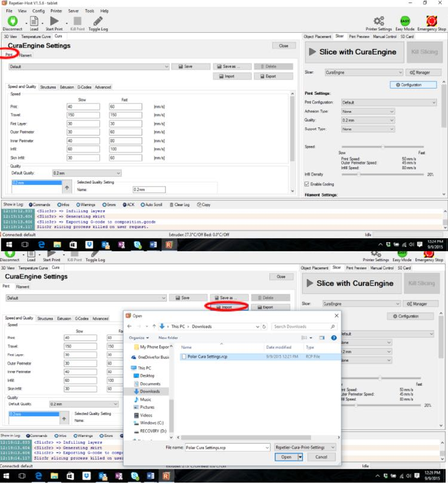Click the view options icon in Open dialog
Image resolution: width=448 pixels, height=484 pixels.
click(304, 338)
